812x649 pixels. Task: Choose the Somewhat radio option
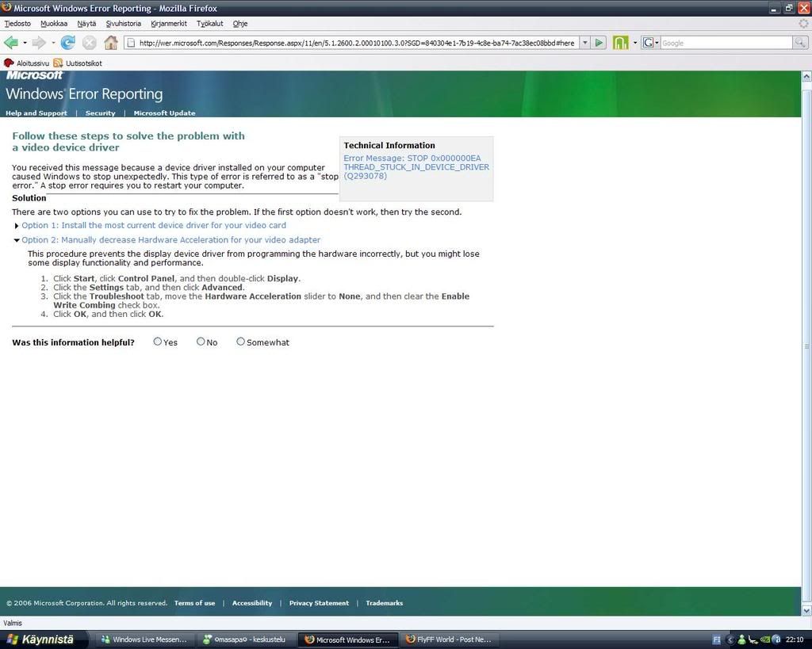[241, 342]
